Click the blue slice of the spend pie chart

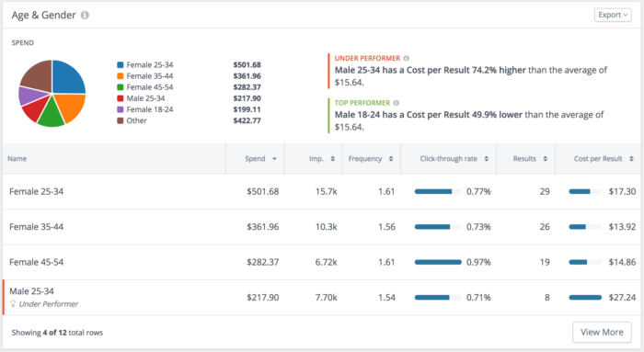point(68,78)
